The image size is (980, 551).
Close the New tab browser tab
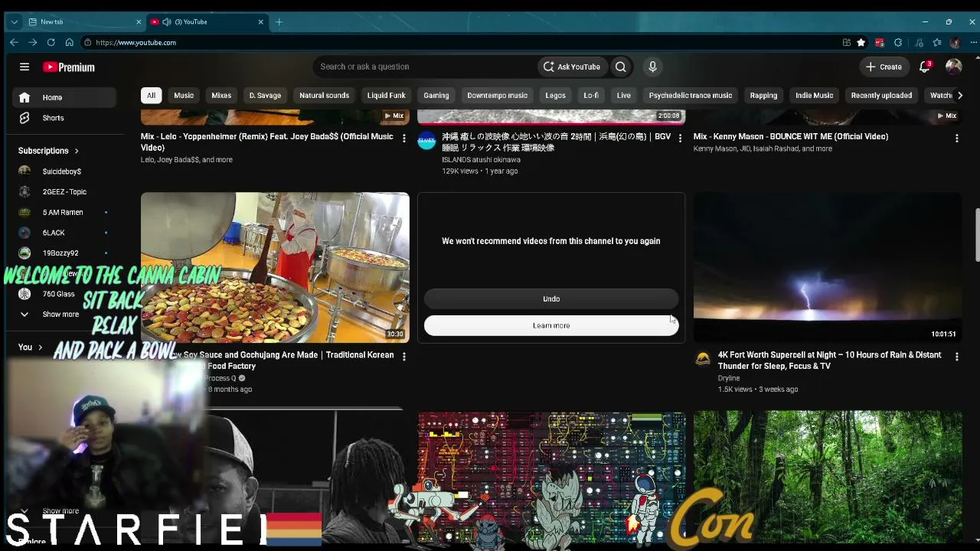(x=139, y=22)
